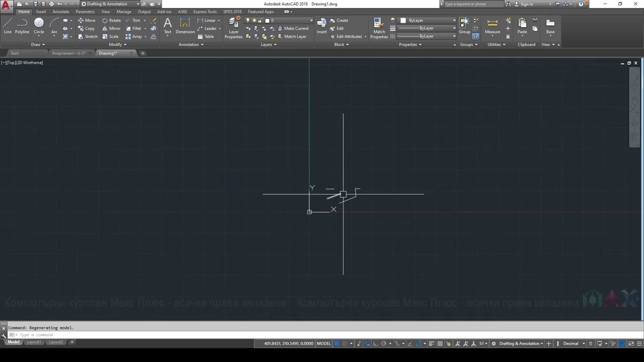Open the Insert block tool

(x=321, y=26)
